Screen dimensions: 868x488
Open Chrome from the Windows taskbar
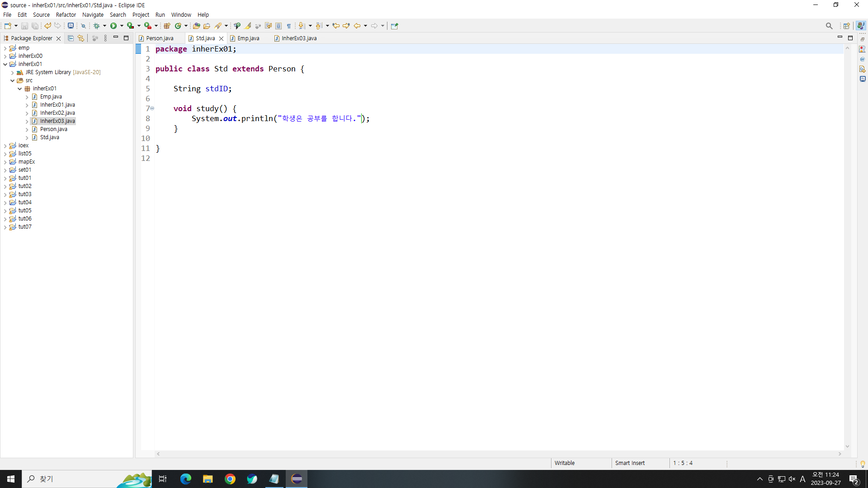[230, 479]
